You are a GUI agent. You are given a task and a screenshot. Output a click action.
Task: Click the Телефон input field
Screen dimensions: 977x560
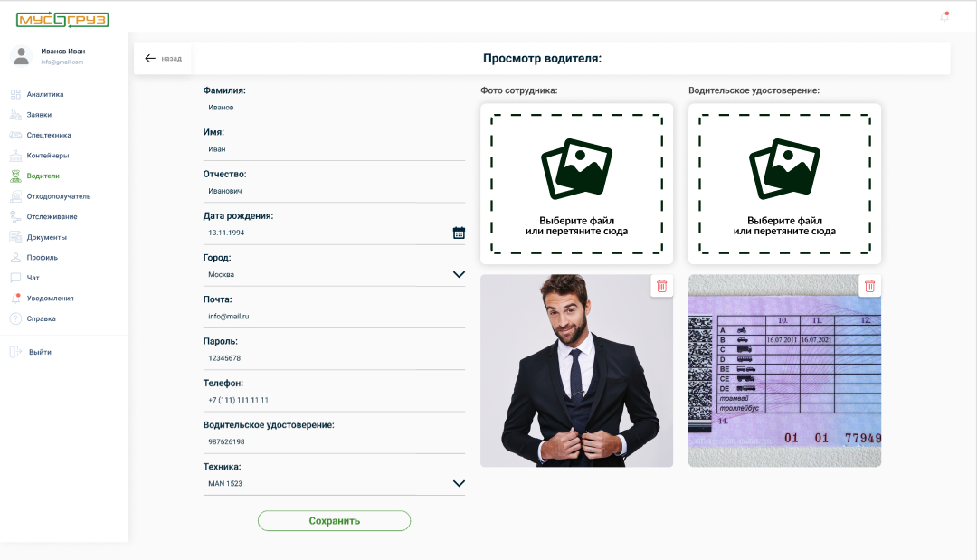pos(334,400)
